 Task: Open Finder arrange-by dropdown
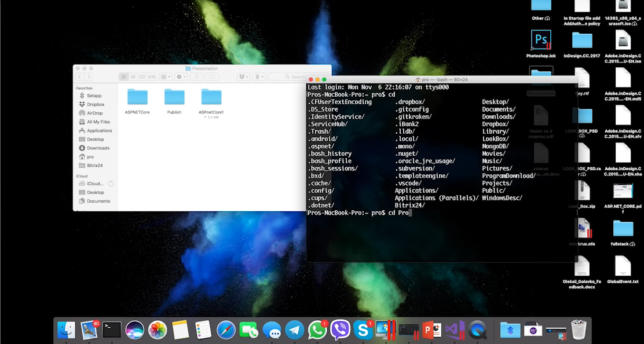pyautogui.click(x=166, y=77)
